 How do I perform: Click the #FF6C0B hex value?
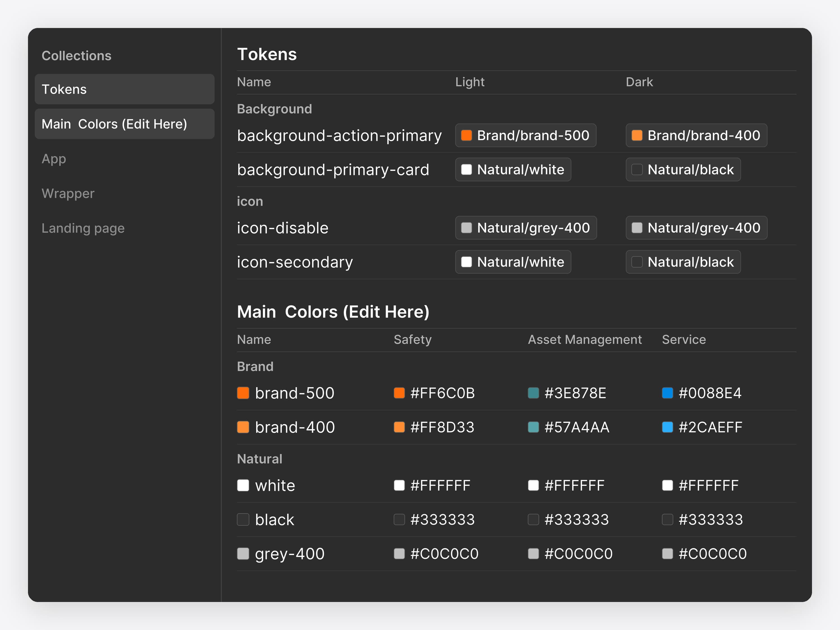[x=443, y=393]
